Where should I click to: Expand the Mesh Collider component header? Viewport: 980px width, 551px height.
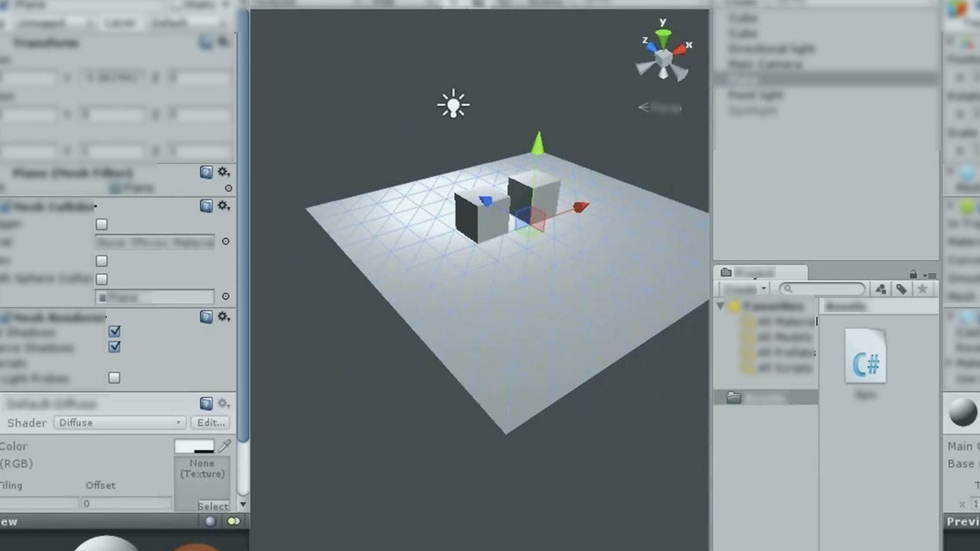pyautogui.click(x=46, y=205)
